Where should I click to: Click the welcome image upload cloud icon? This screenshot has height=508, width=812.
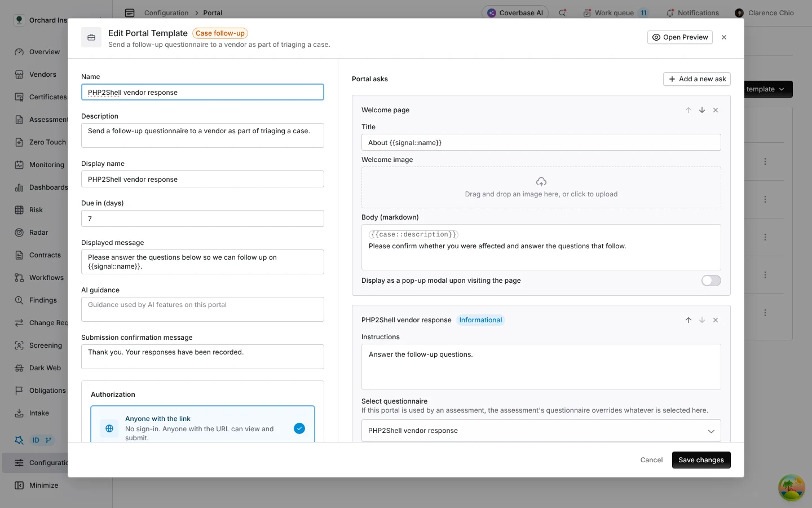[541, 182]
